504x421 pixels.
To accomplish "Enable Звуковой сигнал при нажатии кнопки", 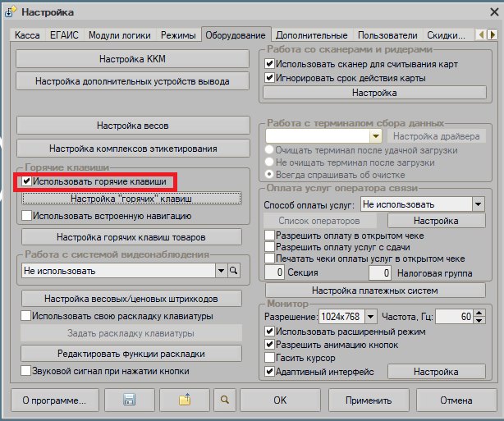I will [25, 371].
